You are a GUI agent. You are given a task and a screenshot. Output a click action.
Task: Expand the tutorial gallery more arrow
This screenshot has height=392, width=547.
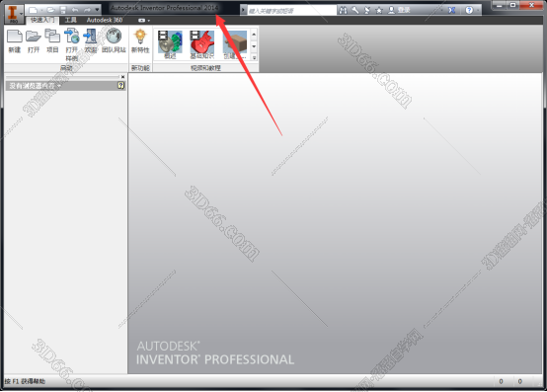point(254,57)
